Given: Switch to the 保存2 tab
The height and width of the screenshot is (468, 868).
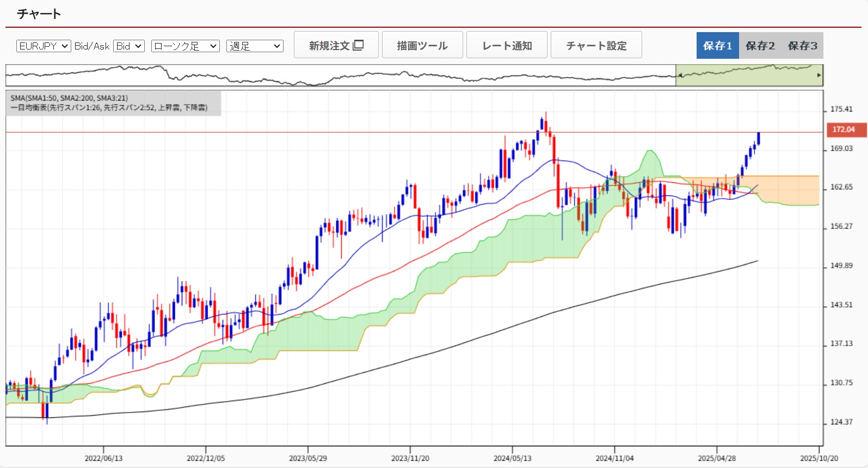Looking at the screenshot, I should (760, 46).
